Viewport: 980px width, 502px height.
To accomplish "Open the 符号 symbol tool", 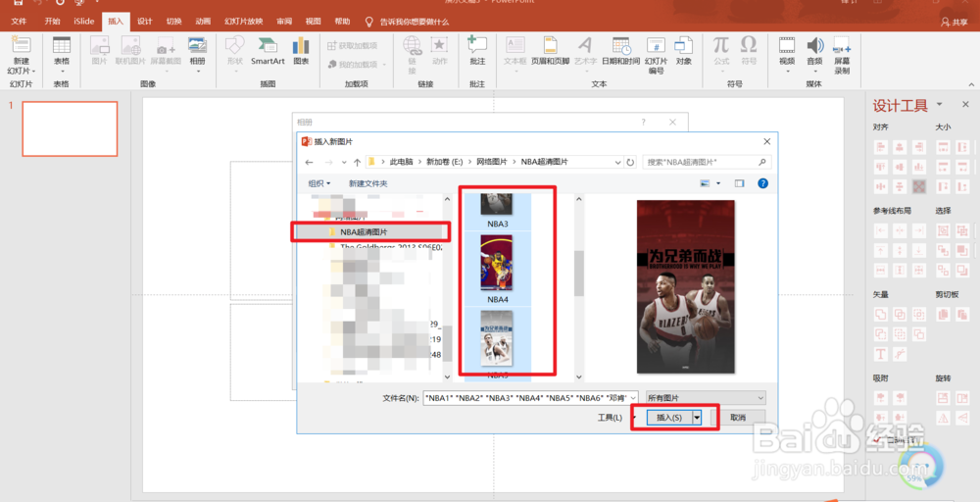I will point(749,51).
